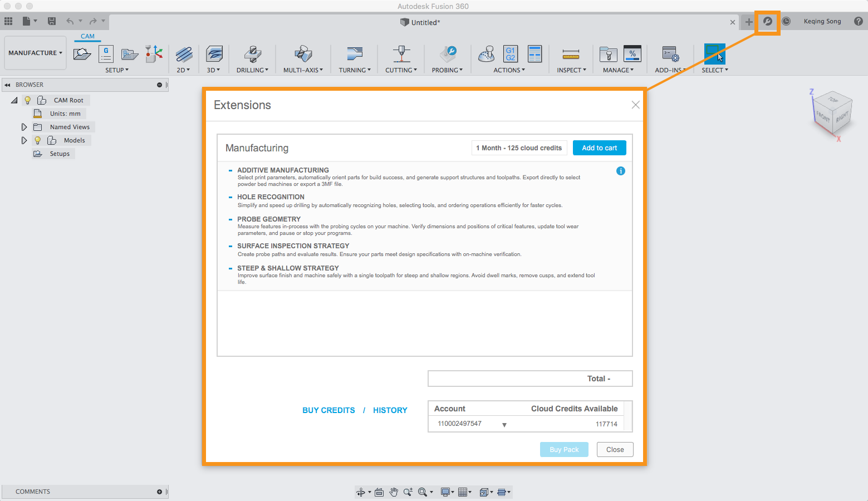Click the Setup Sheet icon in Actions
The width and height of the screenshot is (868, 501).
pos(534,54)
